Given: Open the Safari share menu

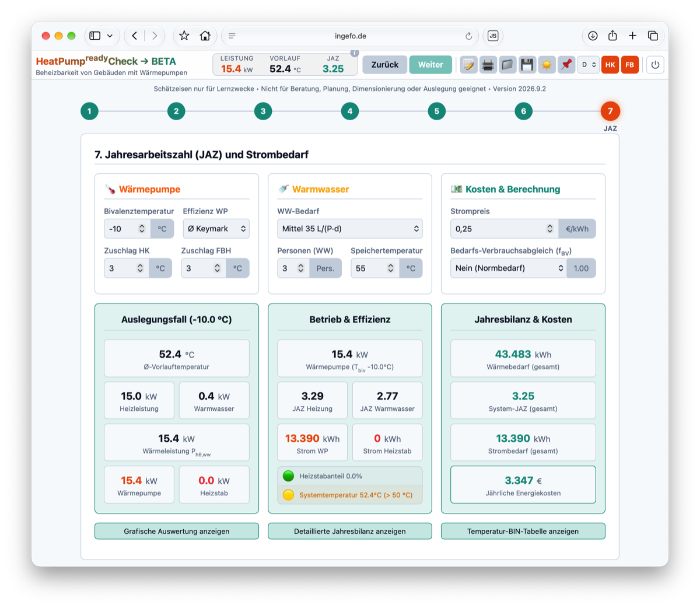Looking at the screenshot, I should pos(612,36).
